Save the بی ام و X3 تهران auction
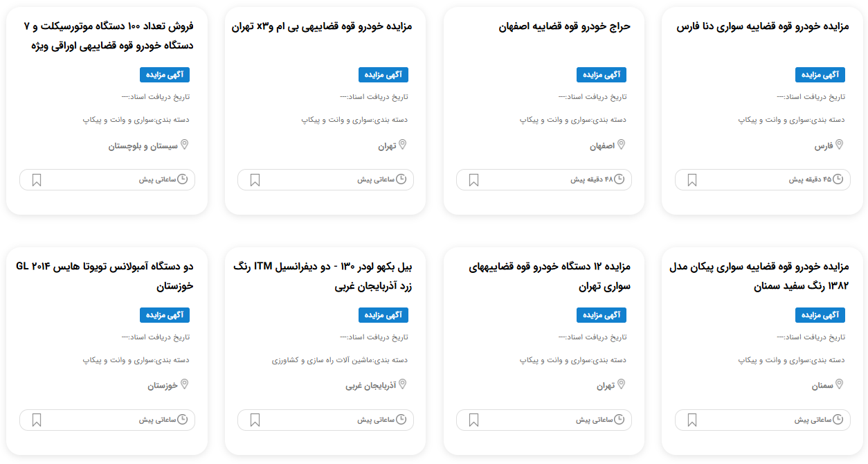 click(255, 180)
